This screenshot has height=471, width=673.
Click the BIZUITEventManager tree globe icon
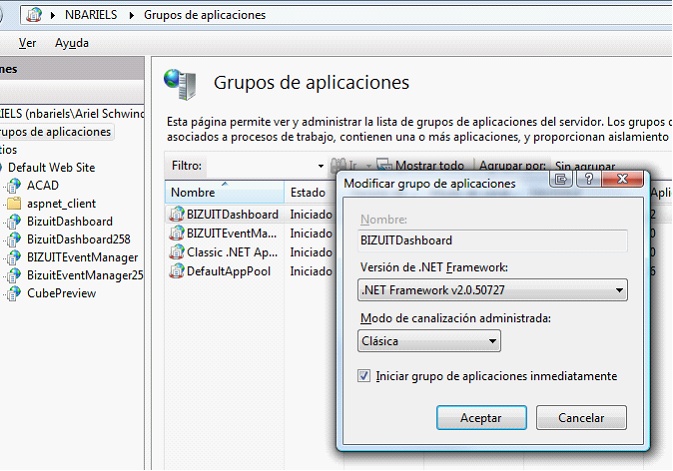pos(14,257)
